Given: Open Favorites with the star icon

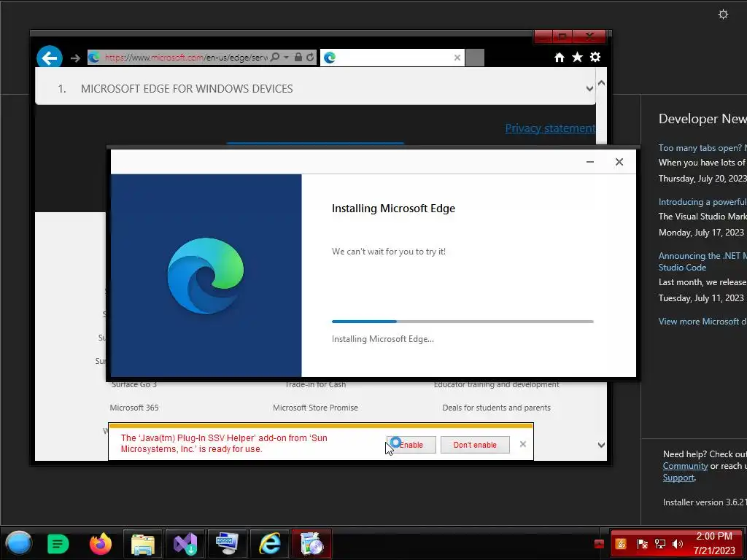Looking at the screenshot, I should click(x=578, y=57).
